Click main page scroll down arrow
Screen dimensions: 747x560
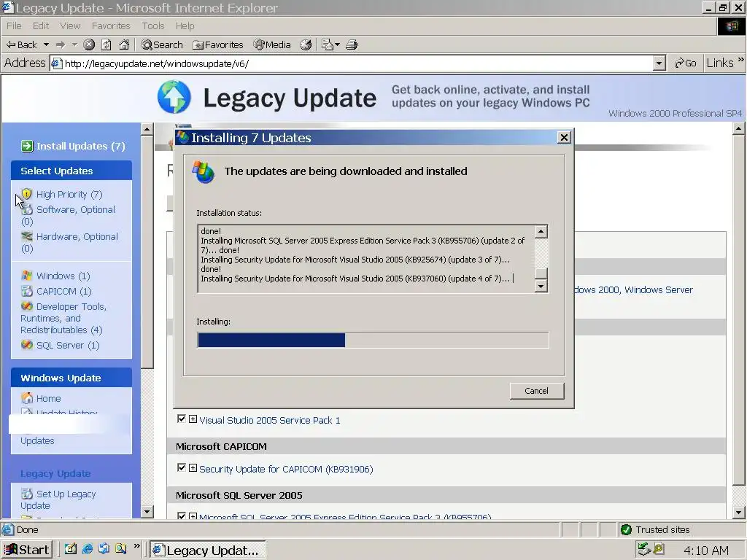click(x=738, y=513)
